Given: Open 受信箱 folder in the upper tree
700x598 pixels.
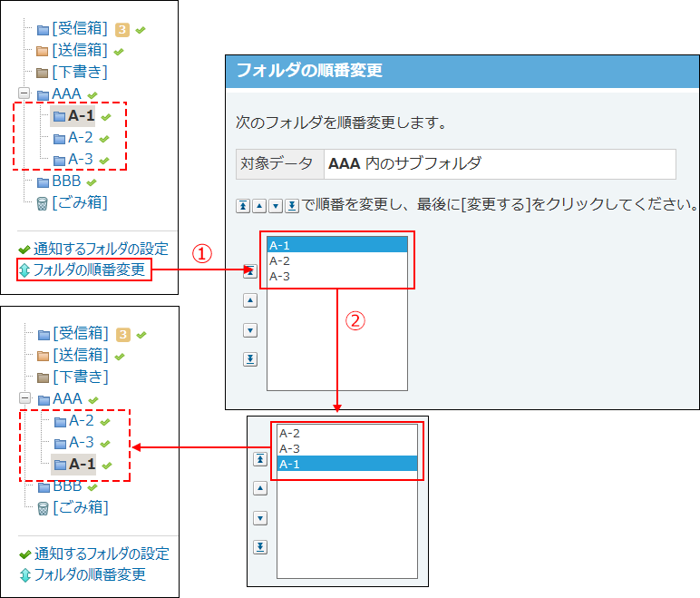Looking at the screenshot, I should pyautogui.click(x=80, y=29).
